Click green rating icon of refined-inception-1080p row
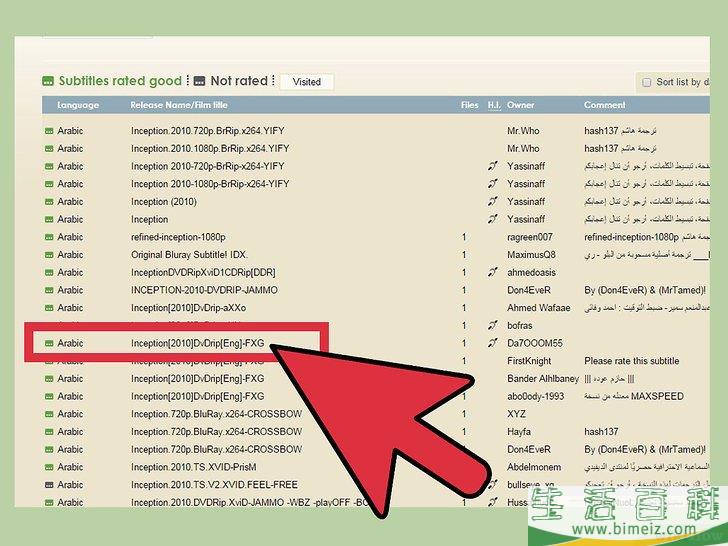 49,237
